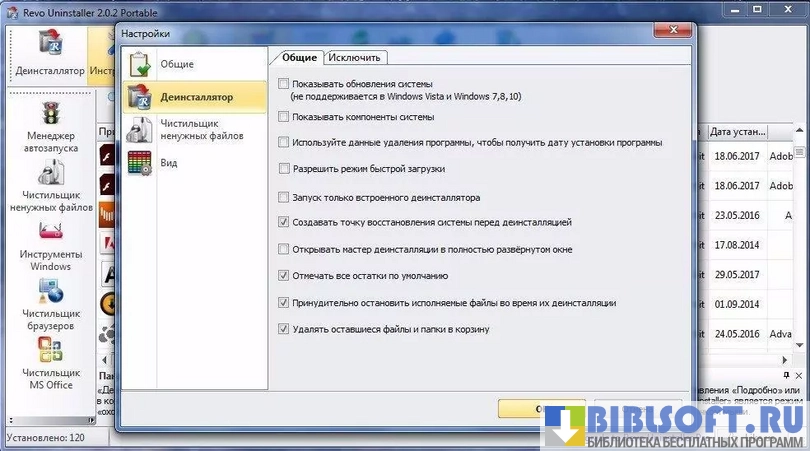
Task: Check Показывать компоненты системы option
Action: (285, 117)
